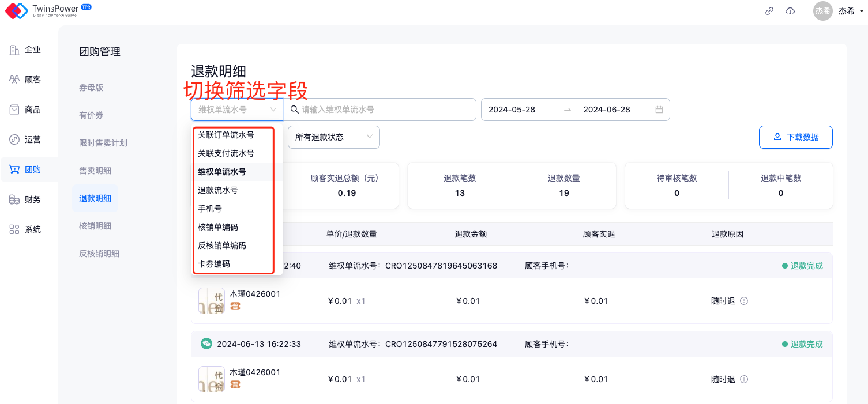This screenshot has width=868, height=404.
Task: Click the info icon beside 随时退
Action: click(744, 301)
